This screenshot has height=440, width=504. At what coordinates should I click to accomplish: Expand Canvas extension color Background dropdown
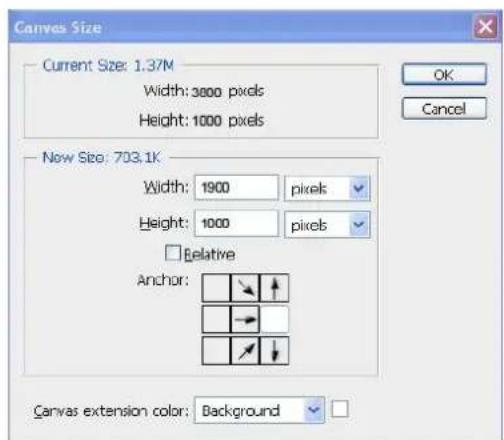click(259, 410)
